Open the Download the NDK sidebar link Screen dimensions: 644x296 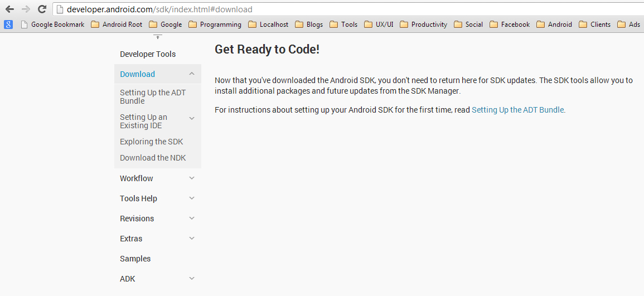tap(153, 158)
